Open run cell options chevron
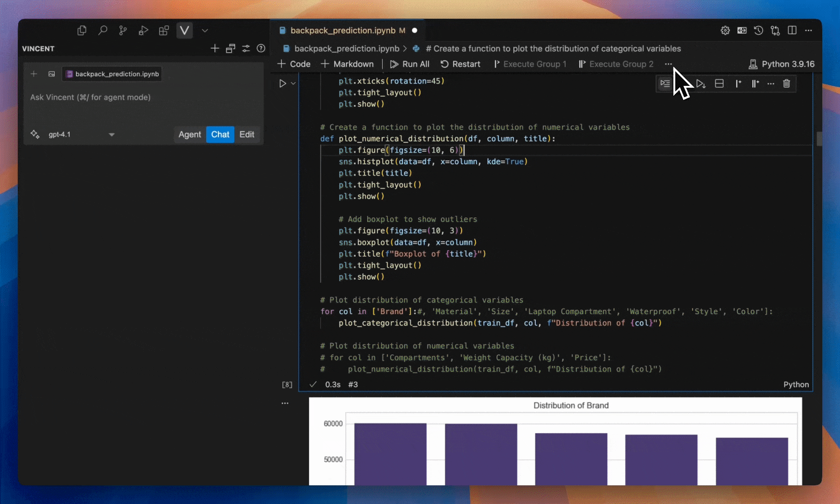Screen dimensions: 840x504 293,84
